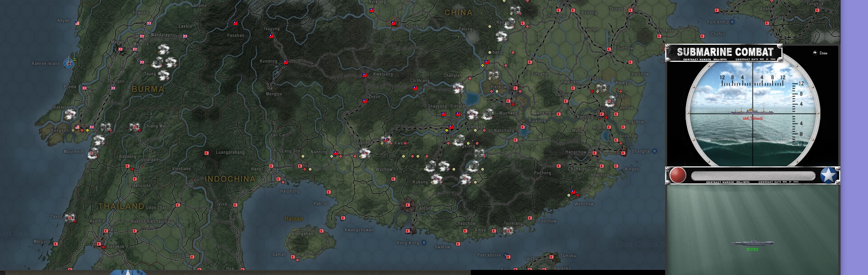
Task: Click the red xAK Takandi ship label
Action: pyautogui.click(x=752, y=118)
